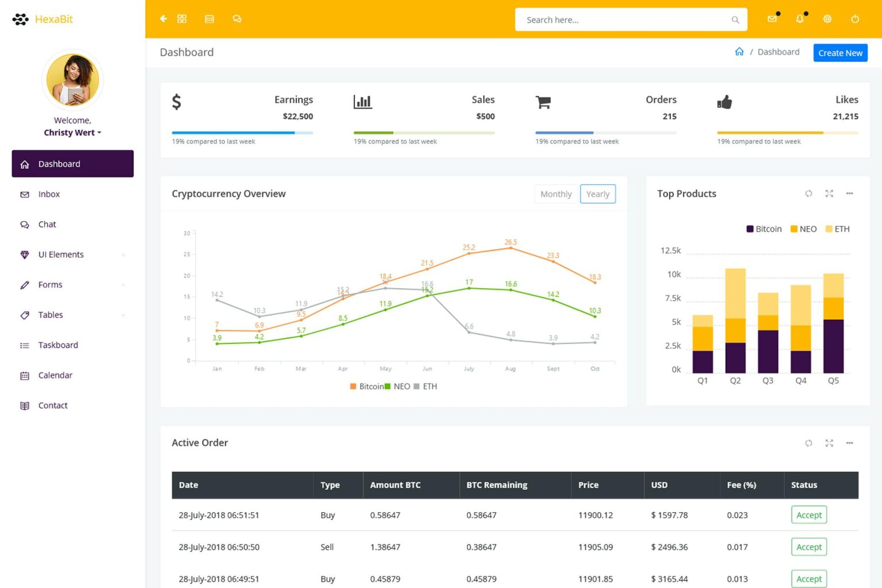Image resolution: width=882 pixels, height=588 pixels.
Task: Check notifications via the bell icon
Action: (x=799, y=19)
